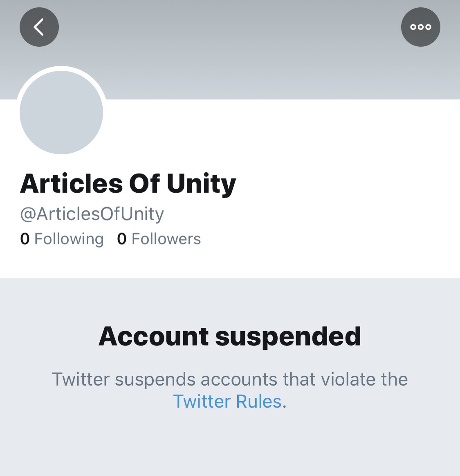Click the "Twitter suspends accounts" message text
This screenshot has height=476, width=460.
230,379
